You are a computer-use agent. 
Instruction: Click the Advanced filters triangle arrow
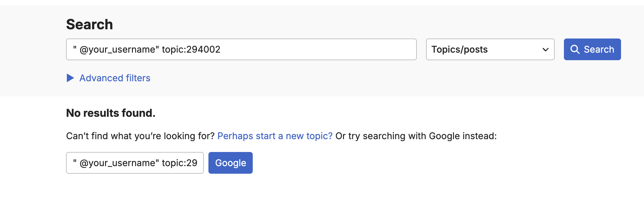pos(70,78)
